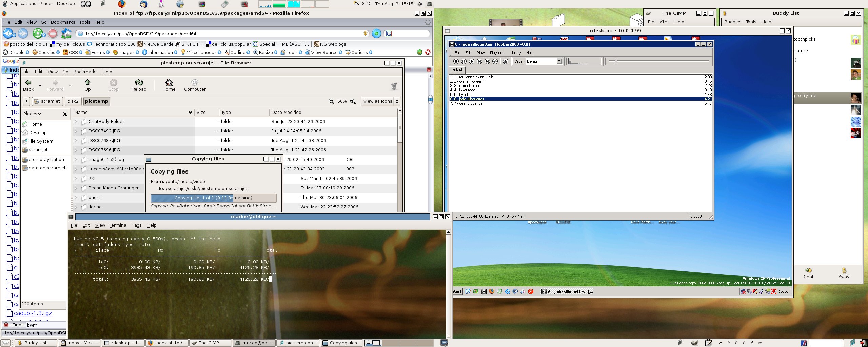Expand the Pecha Kucha Groningen folder row
Image resolution: width=868 pixels, height=347 pixels.
click(x=76, y=188)
